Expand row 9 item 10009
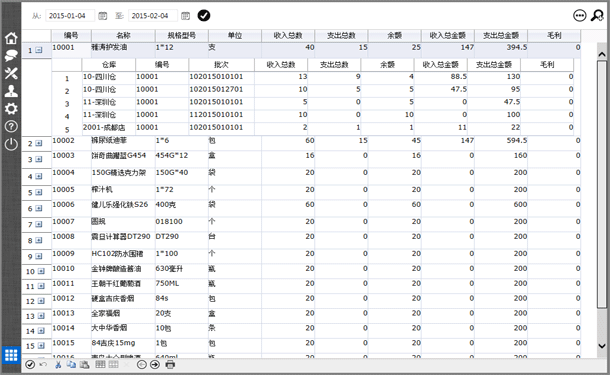The width and height of the screenshot is (610, 375). [39, 256]
